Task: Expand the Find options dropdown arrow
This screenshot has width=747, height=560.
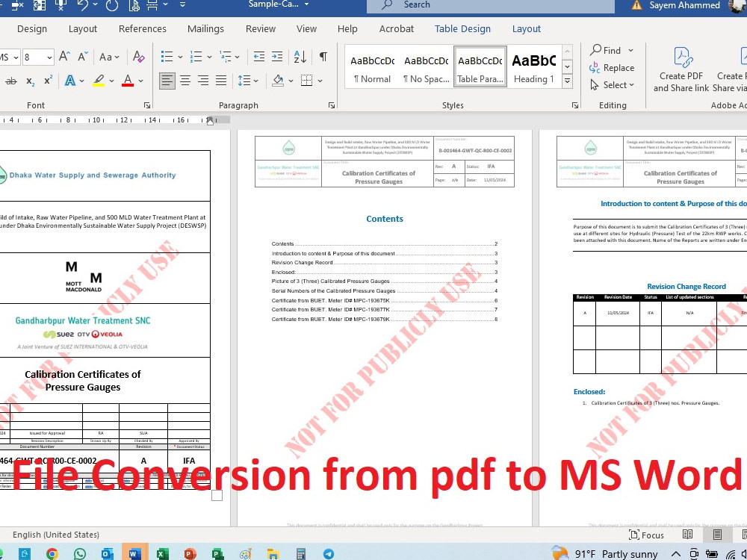Action: coord(630,51)
